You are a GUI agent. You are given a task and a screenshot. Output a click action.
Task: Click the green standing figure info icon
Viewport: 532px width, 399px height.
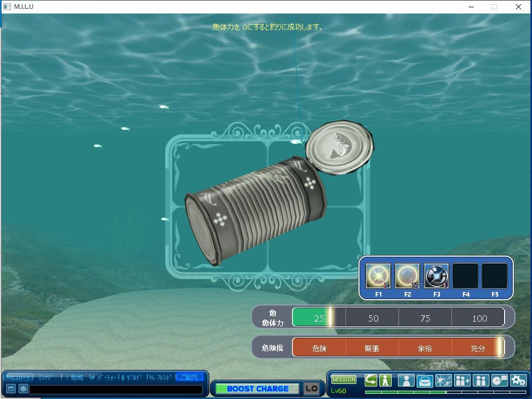[385, 380]
